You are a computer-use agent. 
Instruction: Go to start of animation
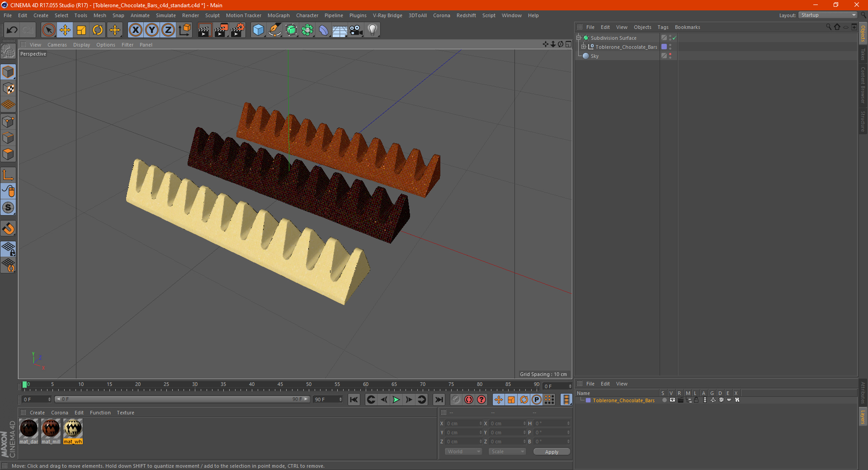[354, 399]
